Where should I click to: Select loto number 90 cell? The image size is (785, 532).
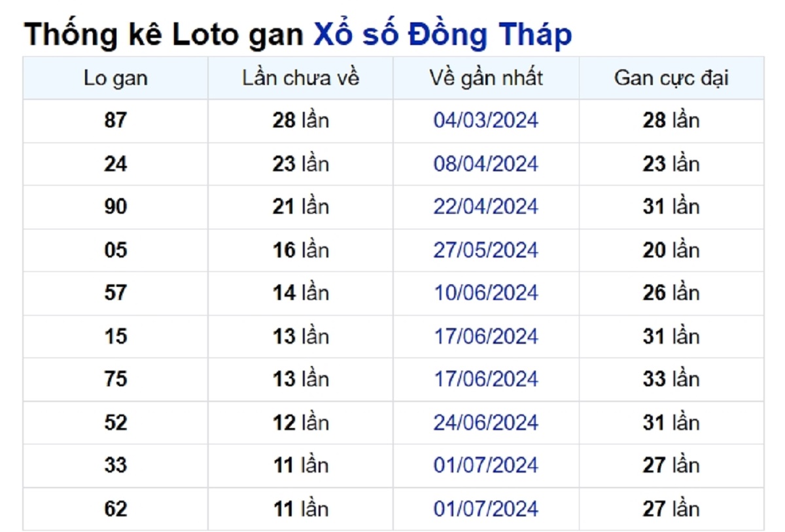[x=116, y=207]
